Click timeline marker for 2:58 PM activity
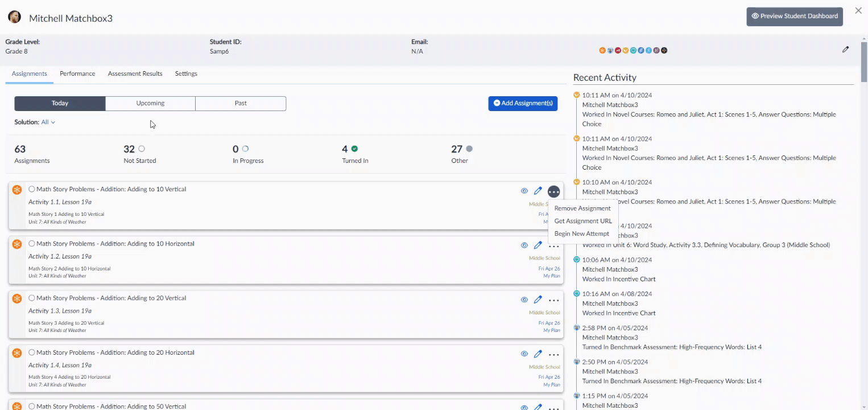Viewport: 868px width, 410px height. (576, 327)
